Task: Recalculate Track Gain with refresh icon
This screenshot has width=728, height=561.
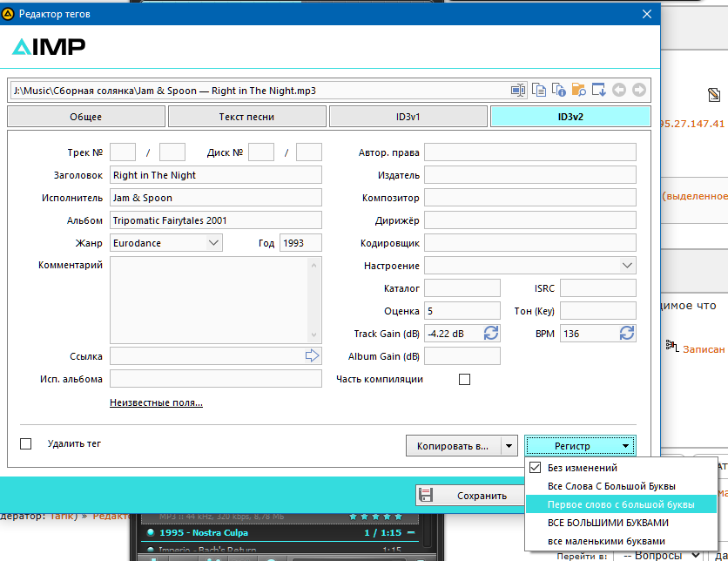Action: pyautogui.click(x=491, y=333)
